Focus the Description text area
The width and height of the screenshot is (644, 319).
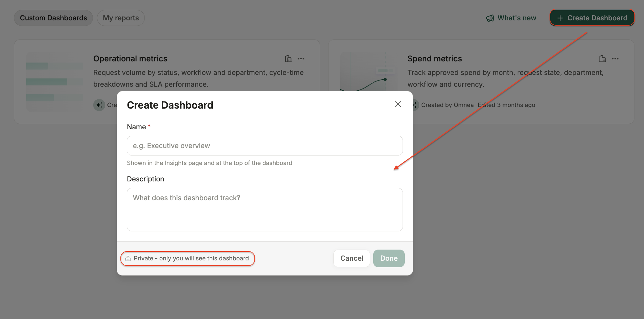point(265,210)
